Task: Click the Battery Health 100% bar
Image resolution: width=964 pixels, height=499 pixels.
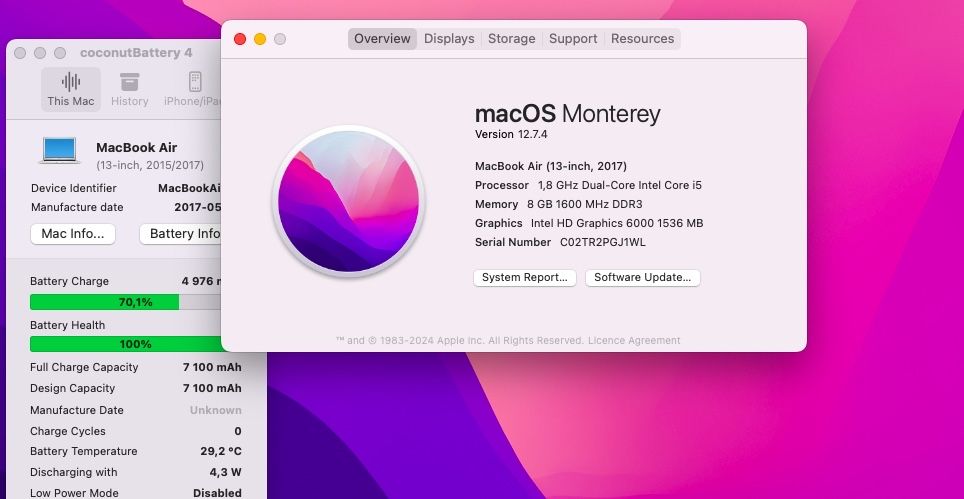Action: click(125, 344)
